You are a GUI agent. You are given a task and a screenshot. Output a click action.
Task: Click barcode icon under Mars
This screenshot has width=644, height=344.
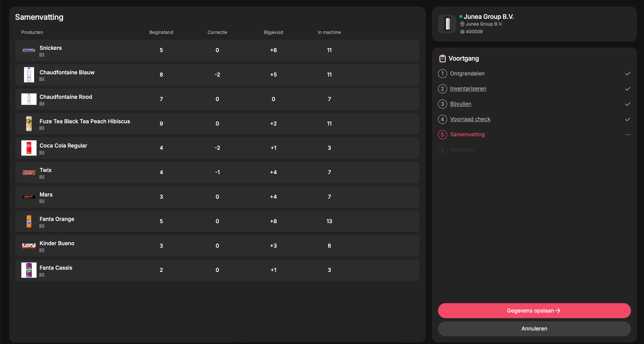point(42,201)
